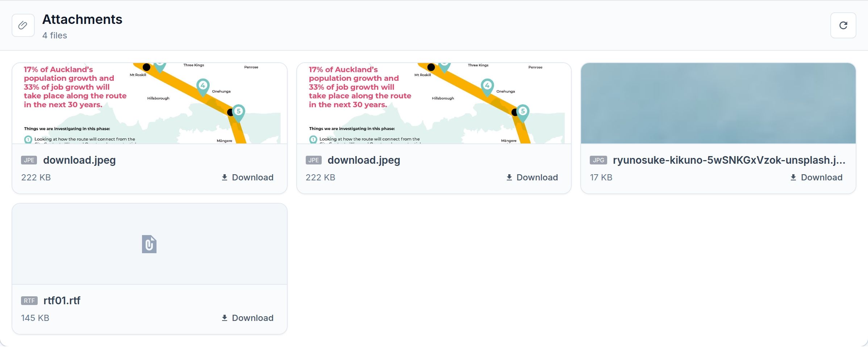Viewport: 868px width, 347px height.
Task: Click the JPE badge on first card
Action: point(29,160)
